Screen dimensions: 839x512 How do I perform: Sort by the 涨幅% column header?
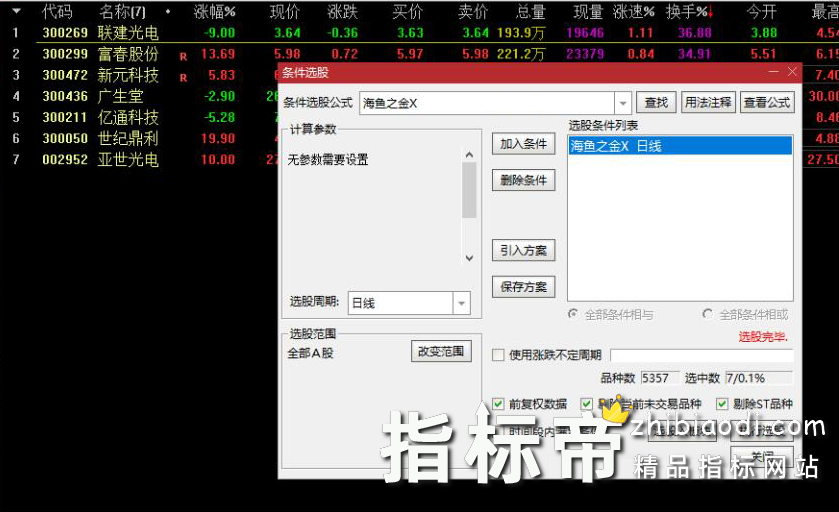(x=215, y=11)
